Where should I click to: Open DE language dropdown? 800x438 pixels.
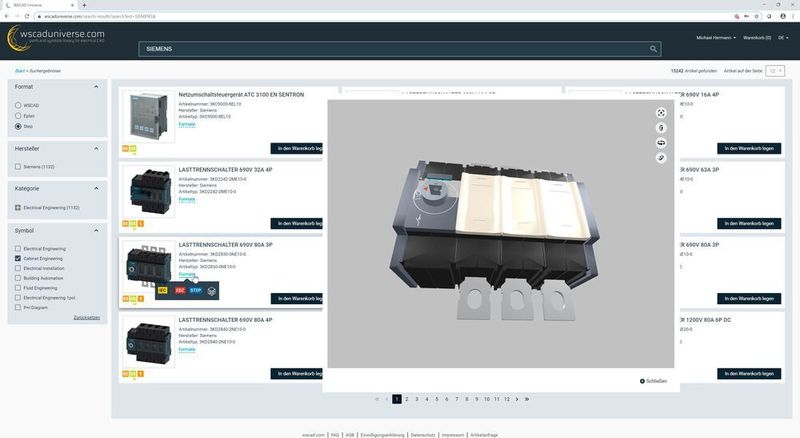[x=783, y=38]
